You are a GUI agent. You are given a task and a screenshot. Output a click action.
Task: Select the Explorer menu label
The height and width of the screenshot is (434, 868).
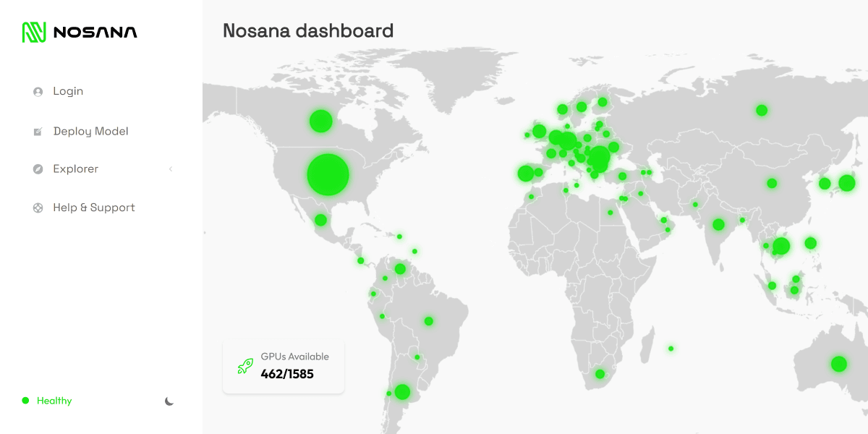click(75, 169)
